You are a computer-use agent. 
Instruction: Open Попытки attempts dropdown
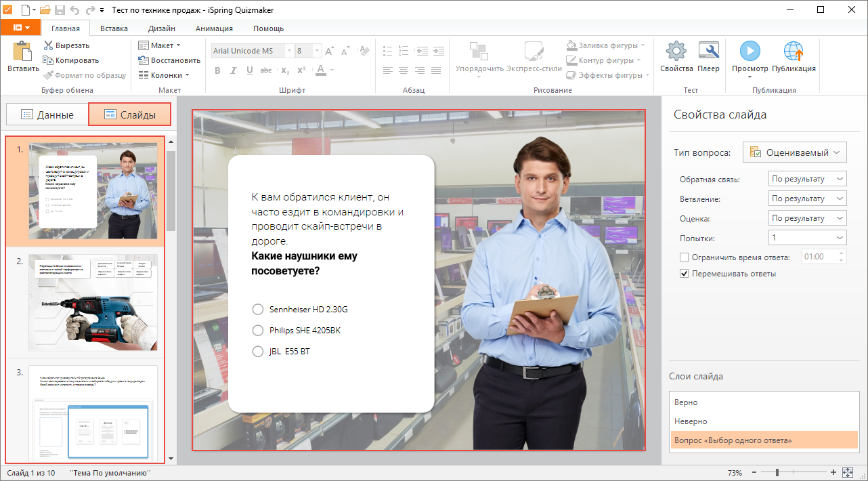pyautogui.click(x=808, y=238)
